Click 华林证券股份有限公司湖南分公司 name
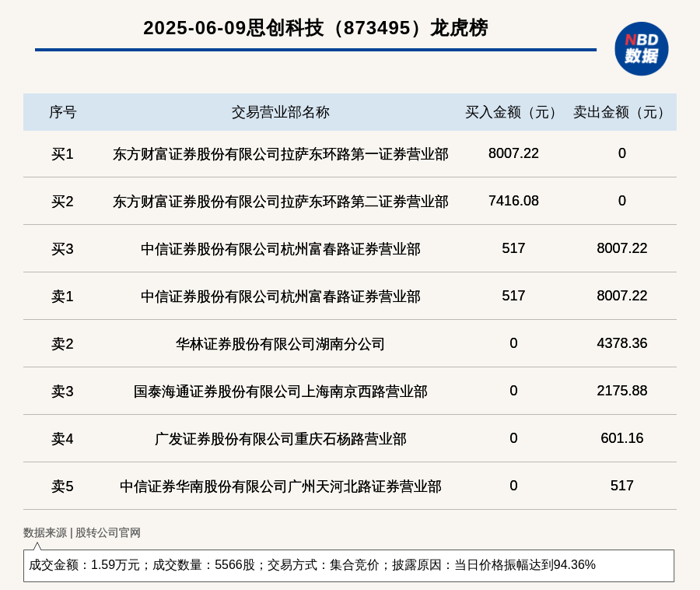Viewport: 700px width, 590px height. (280, 344)
